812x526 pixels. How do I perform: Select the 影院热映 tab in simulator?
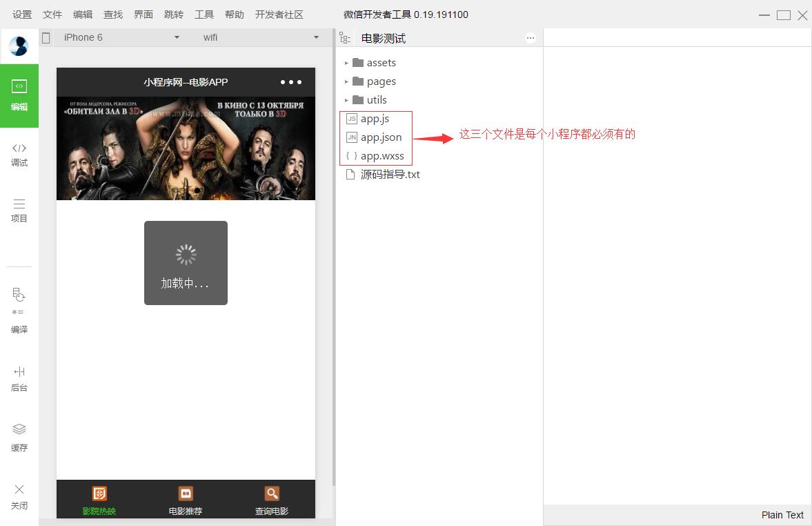tap(99, 500)
